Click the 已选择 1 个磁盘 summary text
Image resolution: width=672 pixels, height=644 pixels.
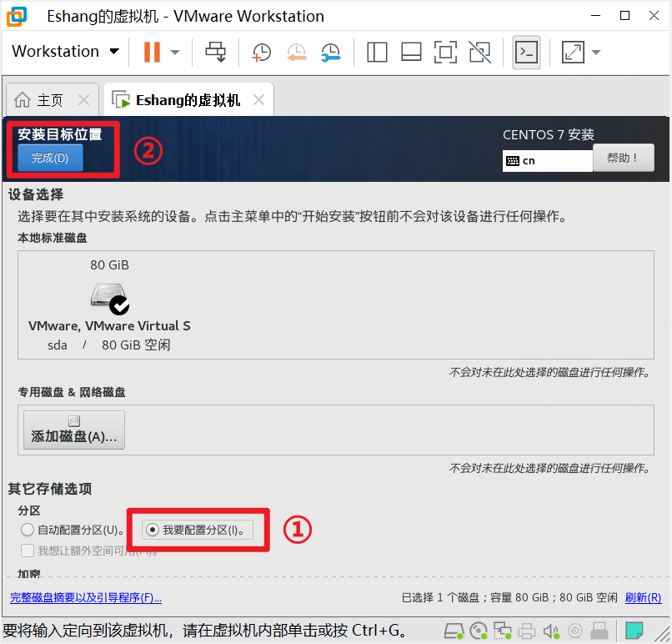(x=509, y=597)
